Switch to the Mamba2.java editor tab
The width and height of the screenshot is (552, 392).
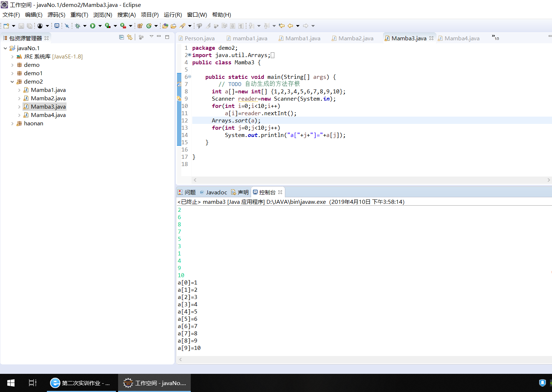click(352, 38)
